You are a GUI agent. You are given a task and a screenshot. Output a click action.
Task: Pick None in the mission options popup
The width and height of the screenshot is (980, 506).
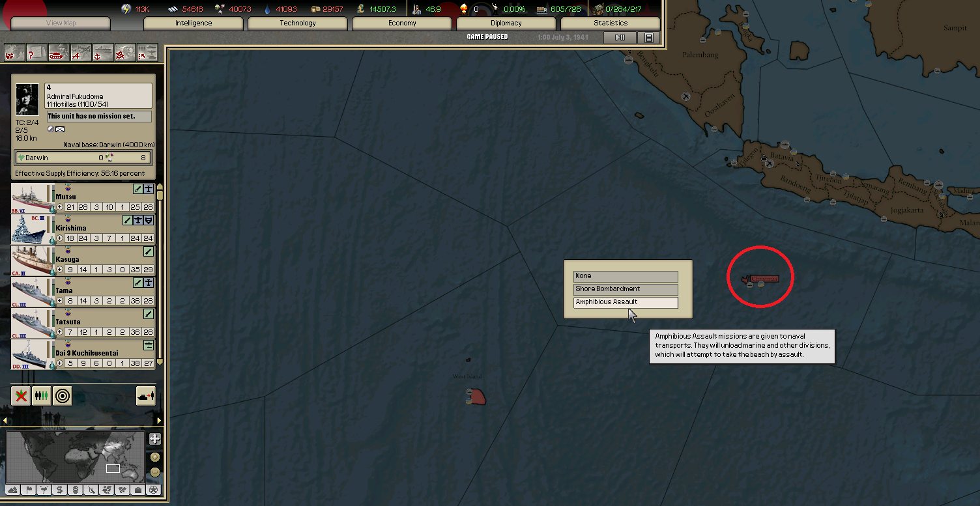pyautogui.click(x=626, y=276)
